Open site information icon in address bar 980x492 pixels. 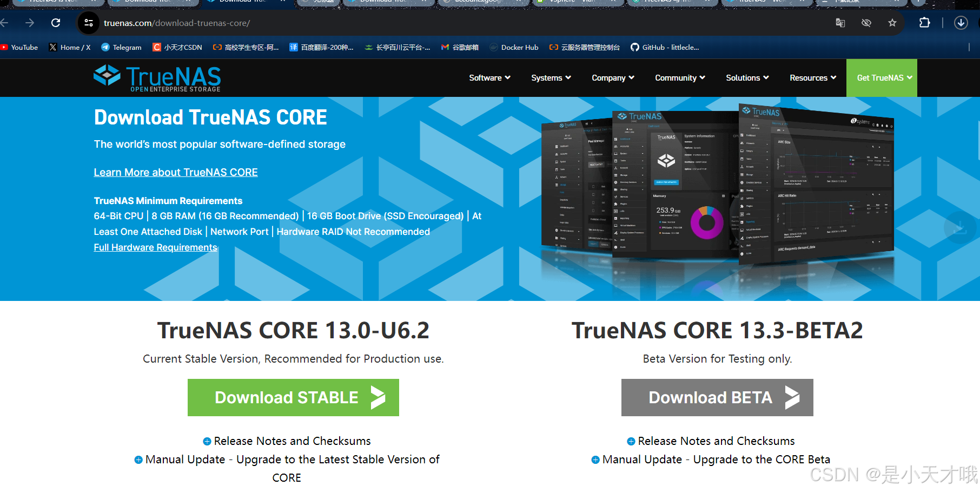[89, 23]
